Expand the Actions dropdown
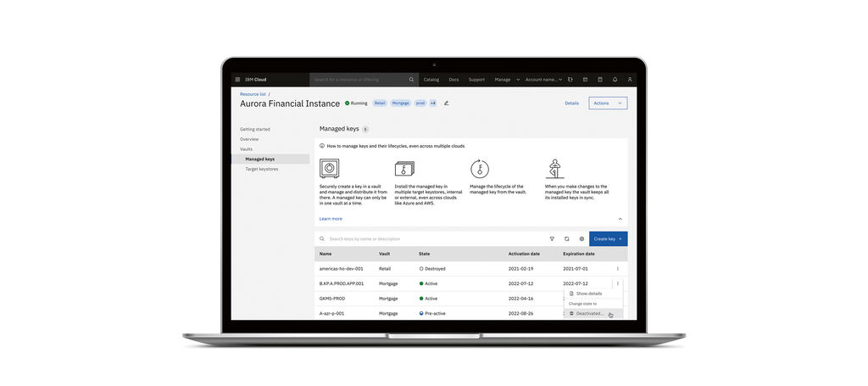The height and width of the screenshot is (386, 868). 608,103
